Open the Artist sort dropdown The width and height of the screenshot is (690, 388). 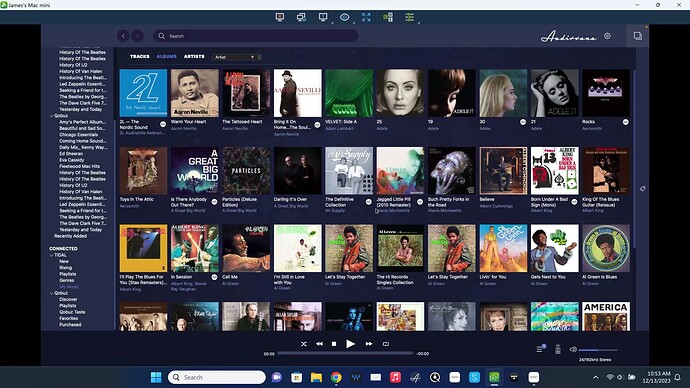click(x=237, y=57)
